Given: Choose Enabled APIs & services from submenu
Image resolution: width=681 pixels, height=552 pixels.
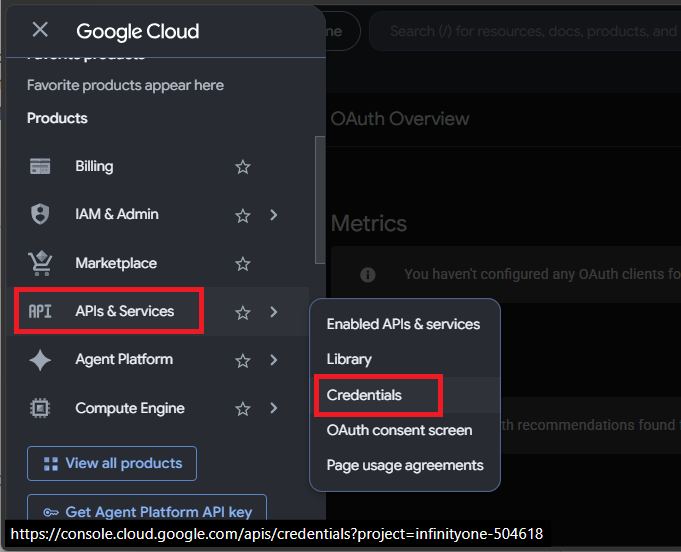Looking at the screenshot, I should click(403, 324).
